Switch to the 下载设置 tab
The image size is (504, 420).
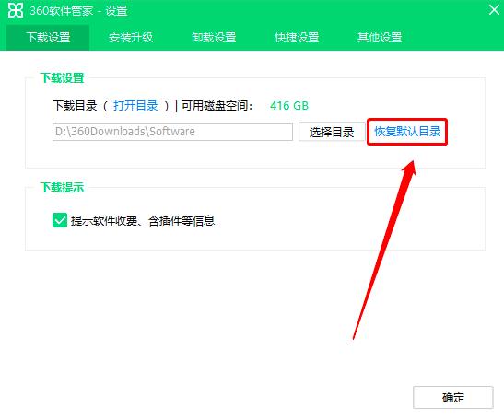click(48, 38)
